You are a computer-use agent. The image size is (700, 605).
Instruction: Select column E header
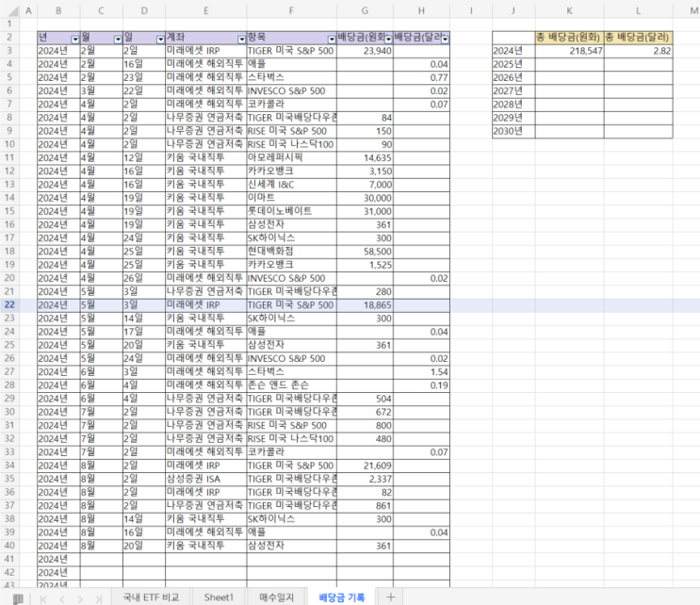click(x=205, y=10)
